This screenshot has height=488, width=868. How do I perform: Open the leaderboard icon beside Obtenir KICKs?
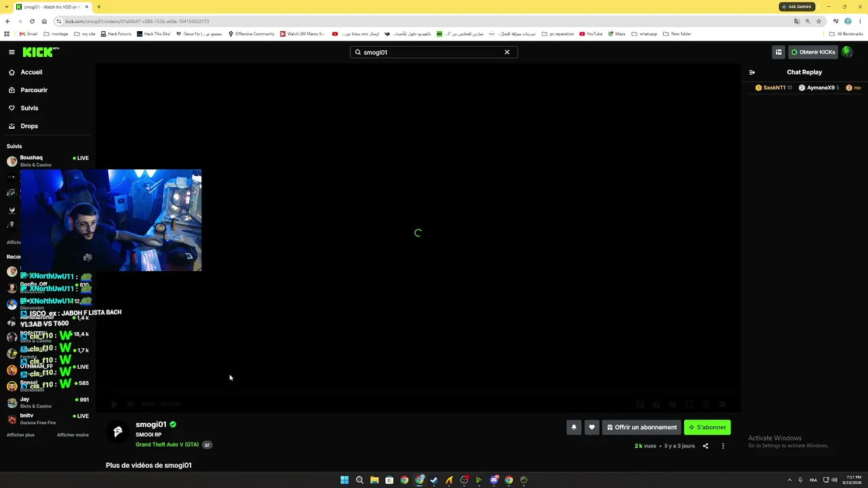[x=778, y=52]
